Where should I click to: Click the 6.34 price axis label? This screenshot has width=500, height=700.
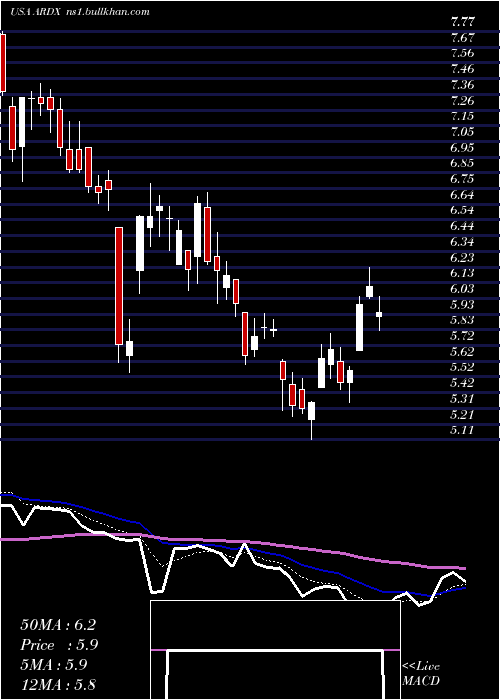pyautogui.click(x=462, y=242)
